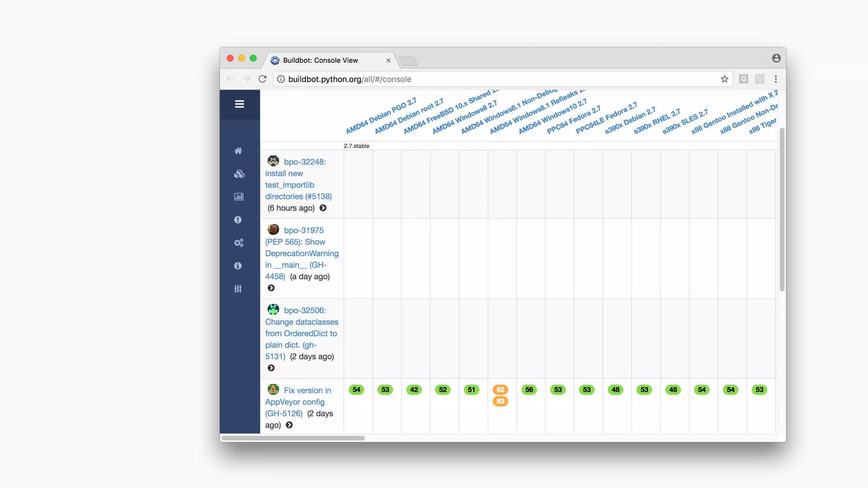Click the vertical scrollbar on right

point(782,210)
